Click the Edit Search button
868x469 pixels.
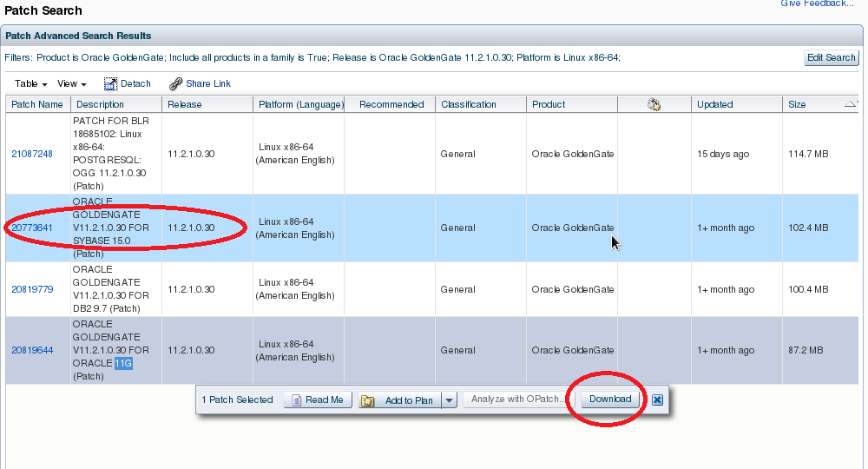(x=832, y=57)
